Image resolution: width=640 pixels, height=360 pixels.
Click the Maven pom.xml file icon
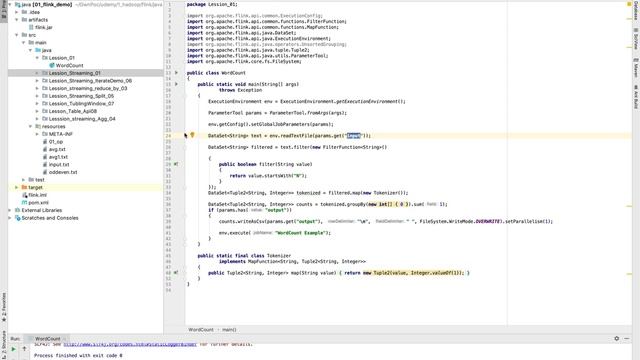point(24,202)
